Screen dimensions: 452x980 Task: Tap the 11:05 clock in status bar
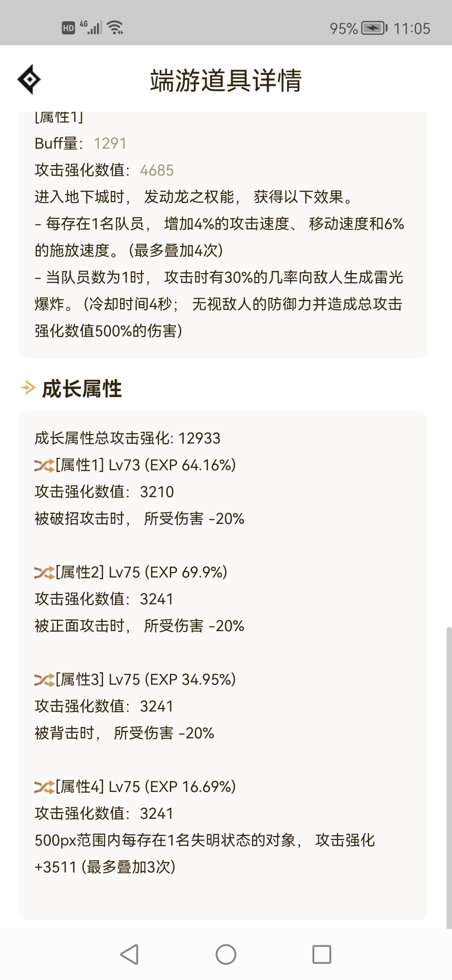[x=412, y=28]
